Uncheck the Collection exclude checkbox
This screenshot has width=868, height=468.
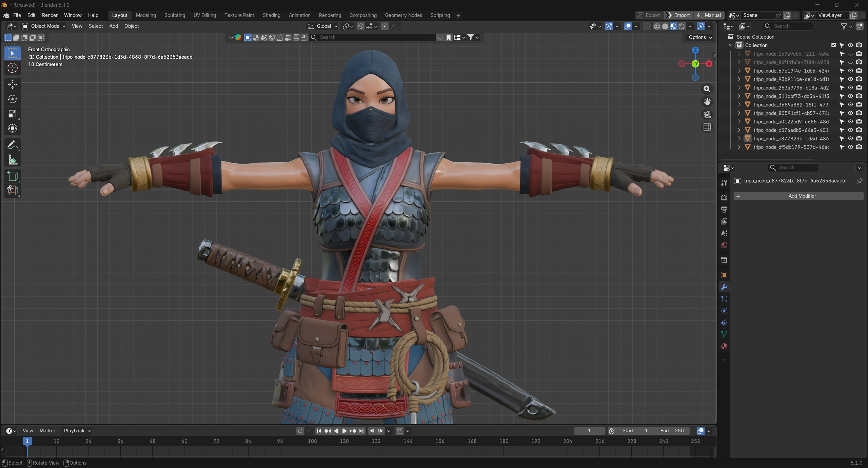coord(833,45)
